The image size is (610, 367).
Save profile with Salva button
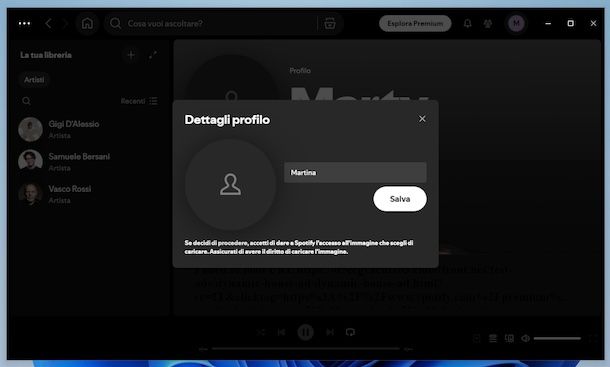tap(400, 199)
